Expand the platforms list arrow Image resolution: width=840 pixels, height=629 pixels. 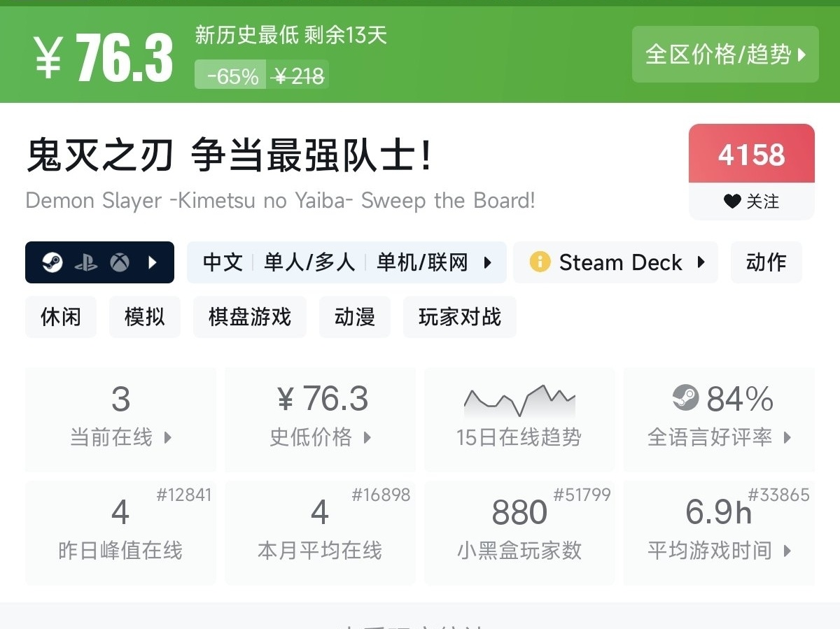(x=153, y=262)
